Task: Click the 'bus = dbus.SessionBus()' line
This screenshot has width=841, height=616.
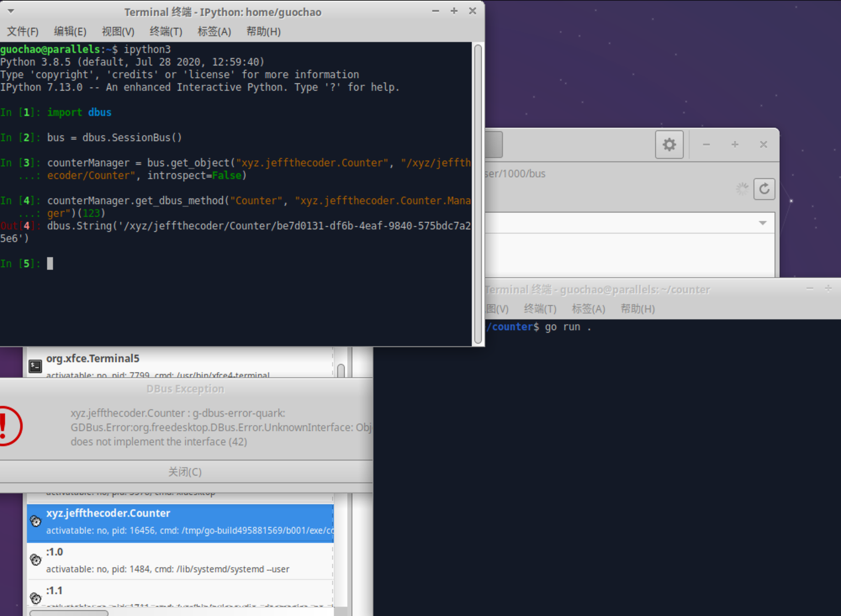Action: click(114, 137)
